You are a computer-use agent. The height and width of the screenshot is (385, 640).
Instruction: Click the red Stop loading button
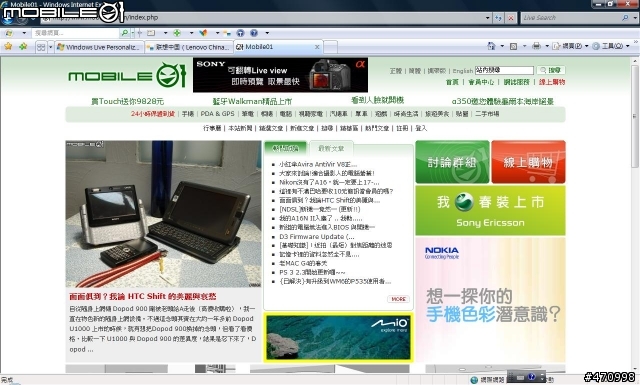tap(511, 18)
